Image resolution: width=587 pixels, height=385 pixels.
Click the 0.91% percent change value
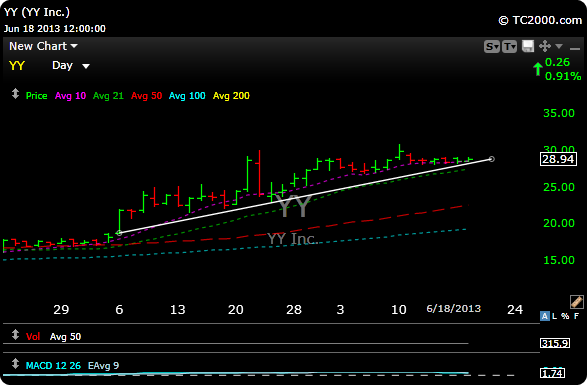tap(563, 76)
